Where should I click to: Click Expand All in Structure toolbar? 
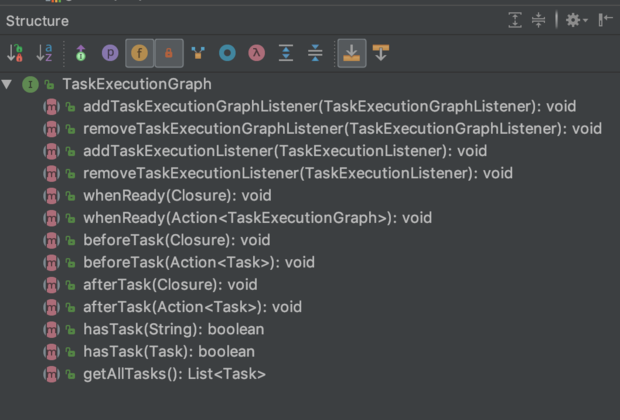click(x=286, y=53)
